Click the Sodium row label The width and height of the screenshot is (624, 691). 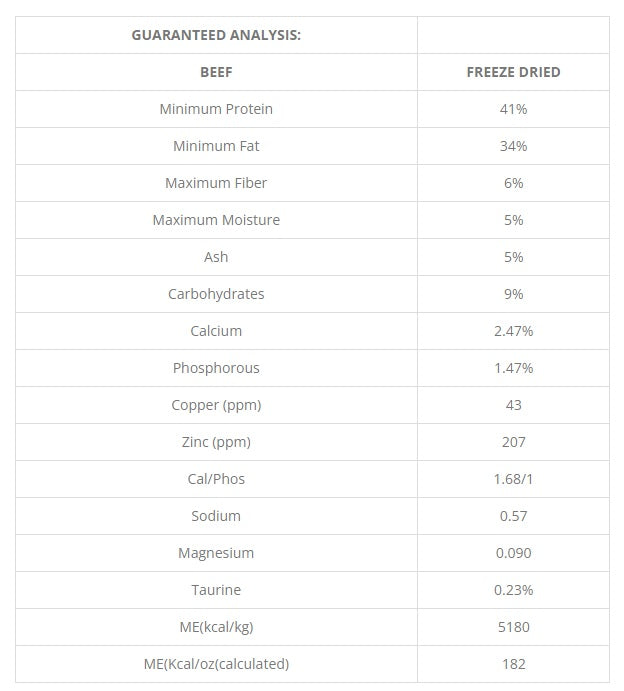[x=216, y=516]
